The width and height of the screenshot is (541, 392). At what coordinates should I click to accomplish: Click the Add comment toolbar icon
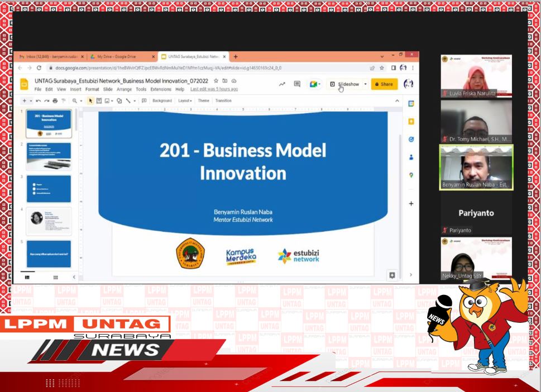tap(144, 100)
